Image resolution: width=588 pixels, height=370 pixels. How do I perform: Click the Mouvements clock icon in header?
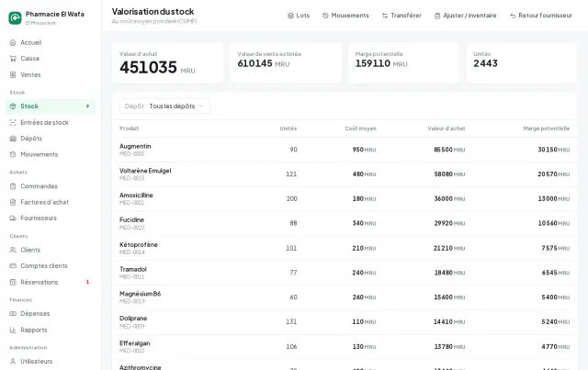click(x=325, y=16)
